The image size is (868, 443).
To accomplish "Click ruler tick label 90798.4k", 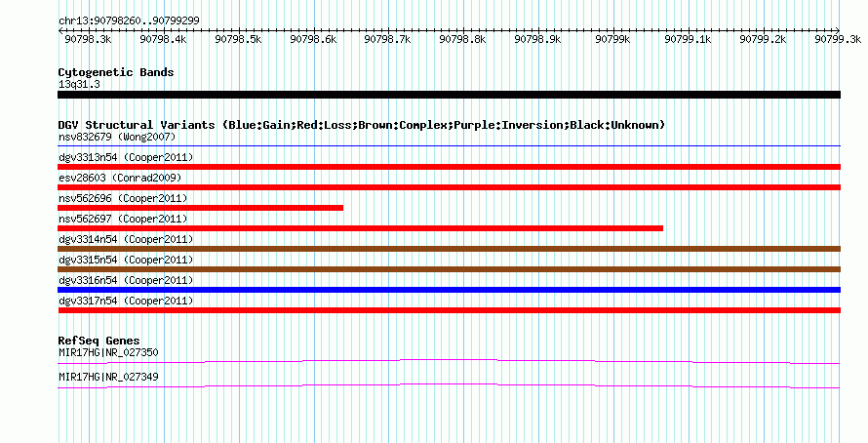I will point(163,39).
